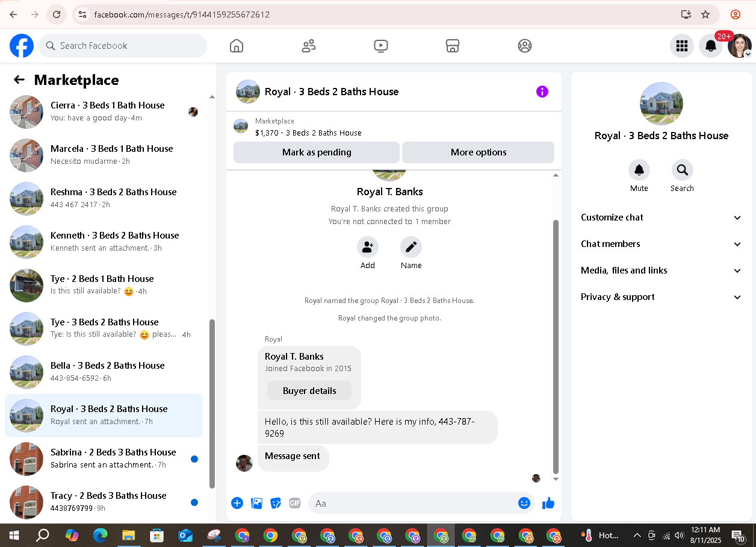Image resolution: width=756 pixels, height=547 pixels.
Task: Click the back arrow beside Marketplace
Action: pyautogui.click(x=19, y=80)
